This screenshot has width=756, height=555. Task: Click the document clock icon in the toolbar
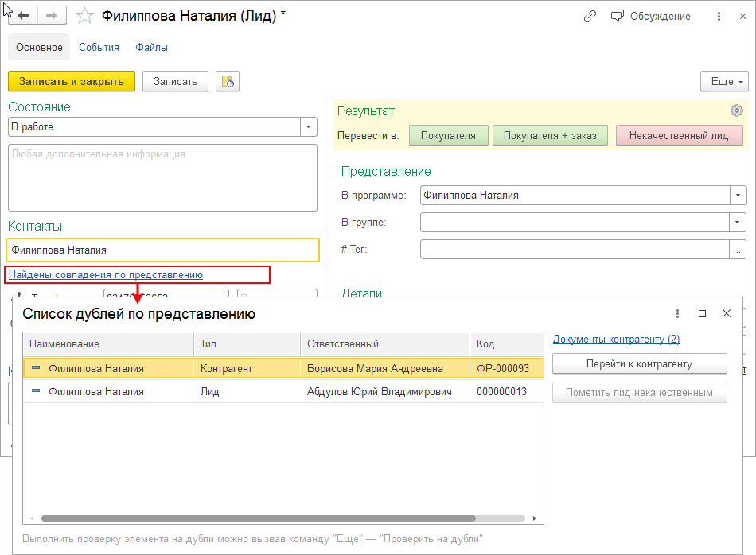[x=228, y=81]
